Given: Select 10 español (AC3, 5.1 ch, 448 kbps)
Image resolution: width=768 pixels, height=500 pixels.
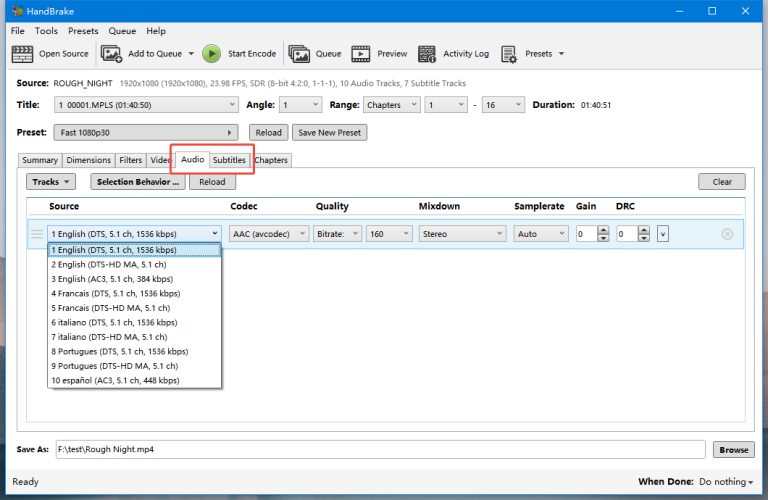Looking at the screenshot, I should click(134, 381).
